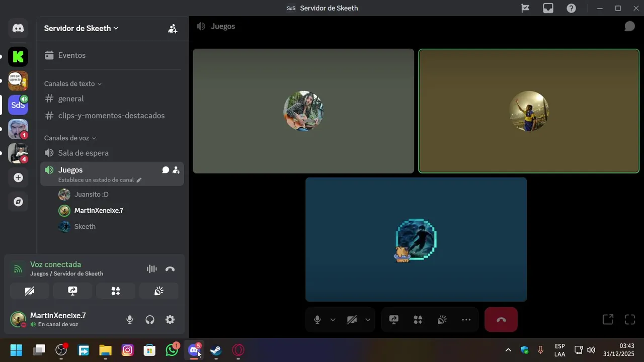Open Eventos calendar entry
The image size is (644, 362).
tap(112, 55)
